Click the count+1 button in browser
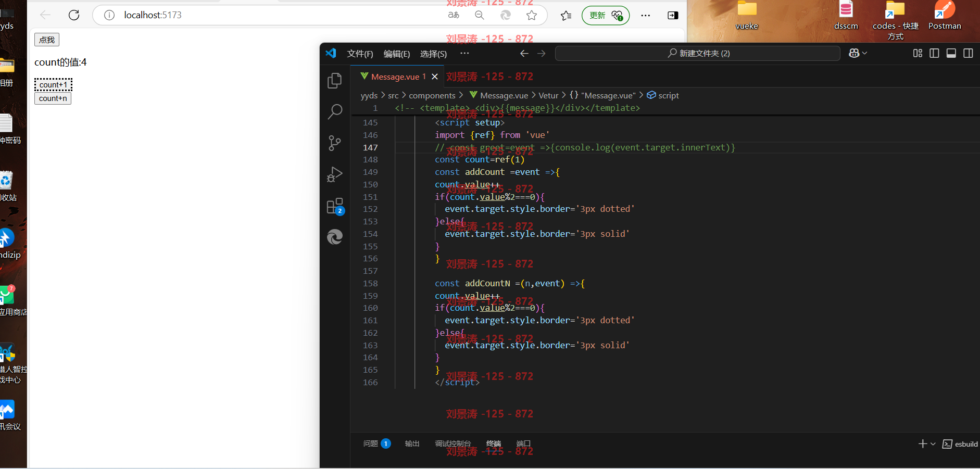 coord(53,85)
